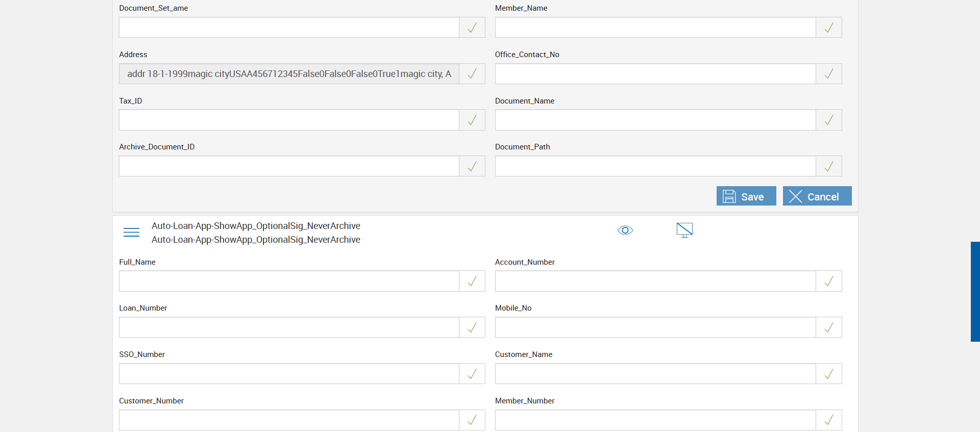
Task: Click checkmark next to Archive_Document_ID field
Action: click(x=472, y=166)
